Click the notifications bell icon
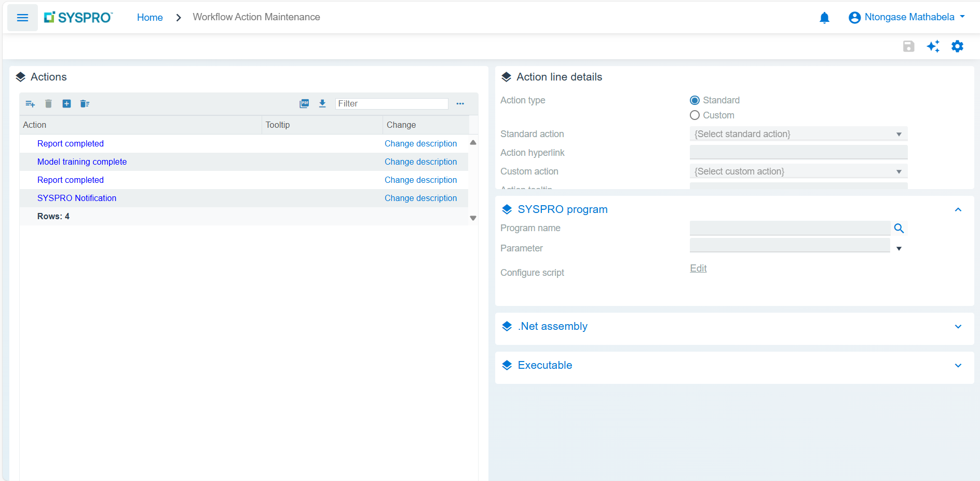This screenshot has width=980, height=481. point(824,18)
